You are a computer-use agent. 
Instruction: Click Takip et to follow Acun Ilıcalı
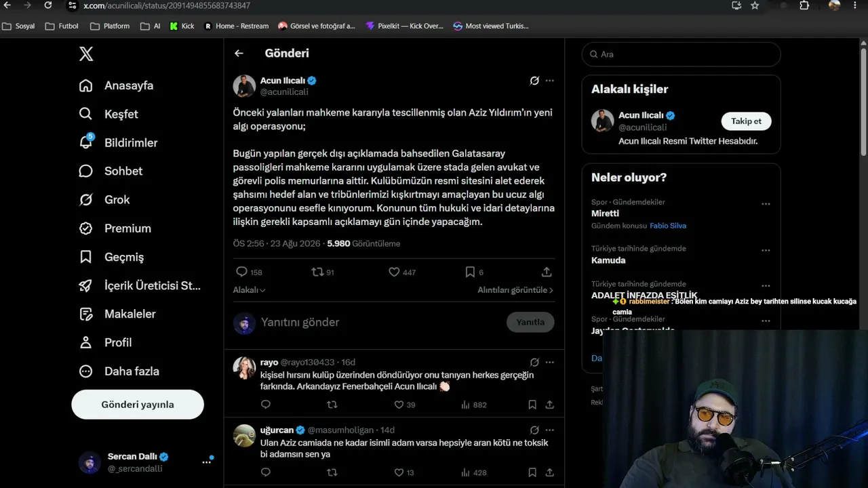click(746, 121)
